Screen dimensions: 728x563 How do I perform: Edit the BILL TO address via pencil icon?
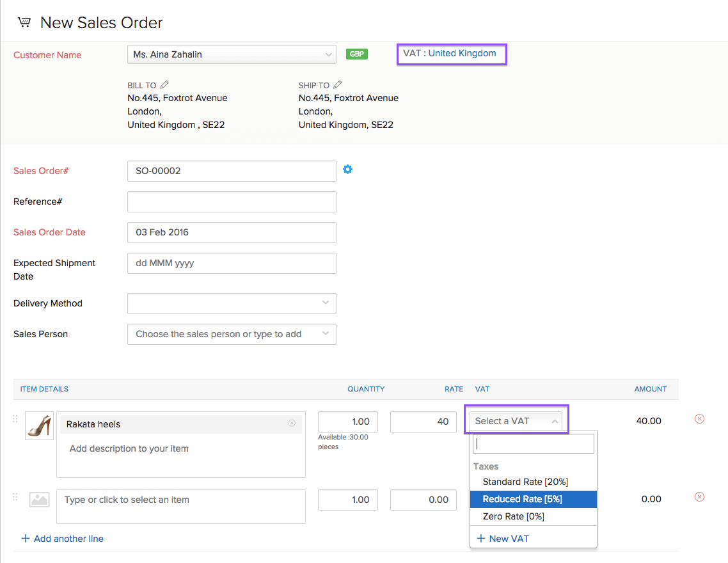tap(164, 84)
